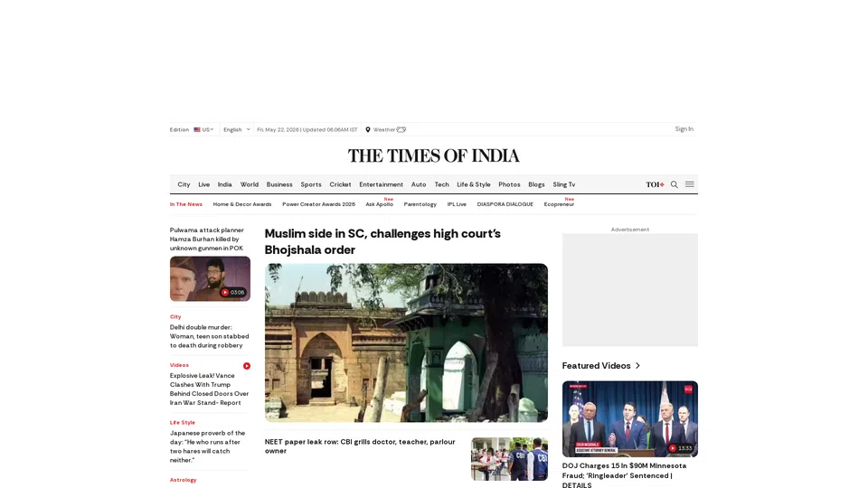Open the Entertainment menu
This screenshot has width=868, height=488.
coord(381,184)
